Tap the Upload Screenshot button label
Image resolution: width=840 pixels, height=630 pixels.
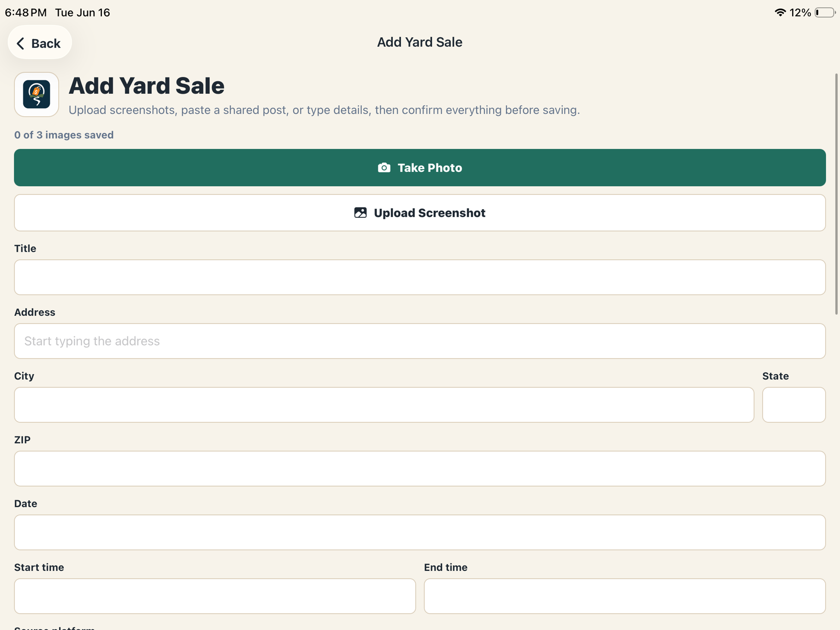coord(430,213)
